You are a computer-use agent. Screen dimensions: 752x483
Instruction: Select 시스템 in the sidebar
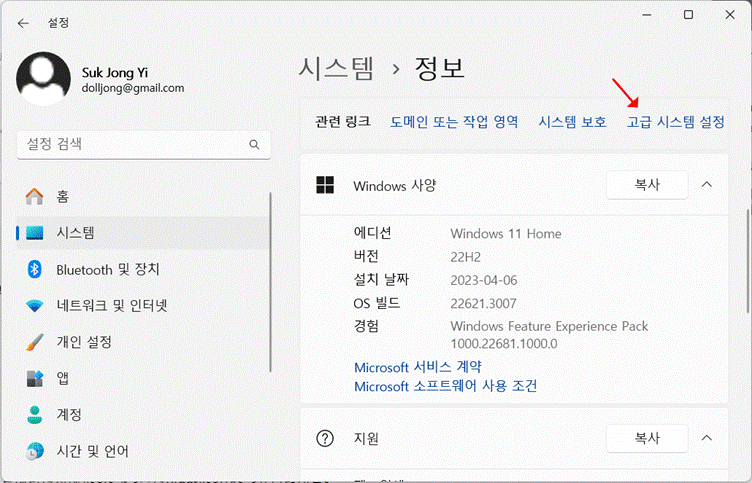[143, 233]
